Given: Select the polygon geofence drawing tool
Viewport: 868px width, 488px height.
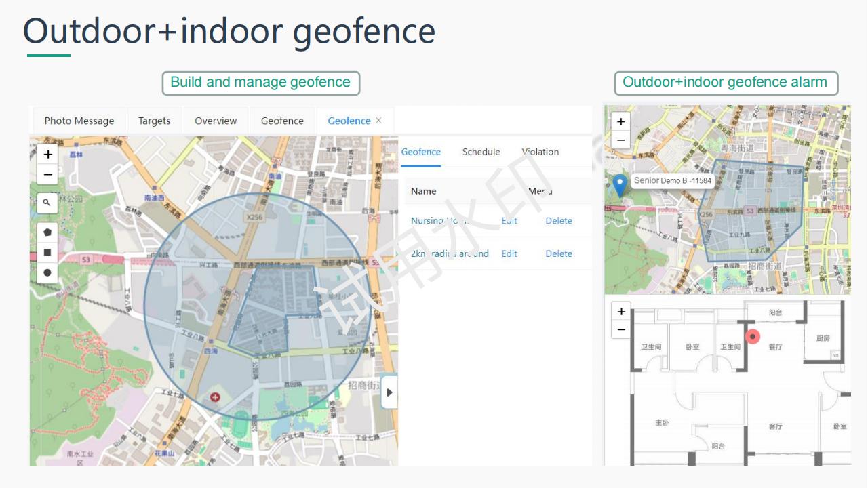Looking at the screenshot, I should click(x=47, y=232).
